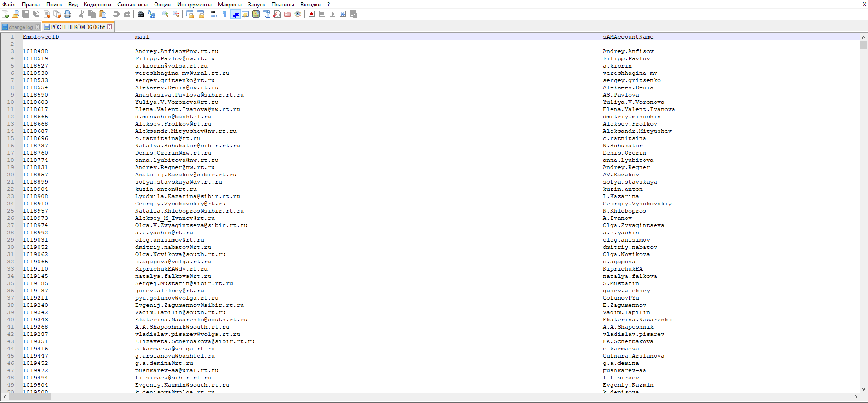Click the Undo arrow icon
Image resolution: width=868 pixels, height=403 pixels.
[x=116, y=14]
